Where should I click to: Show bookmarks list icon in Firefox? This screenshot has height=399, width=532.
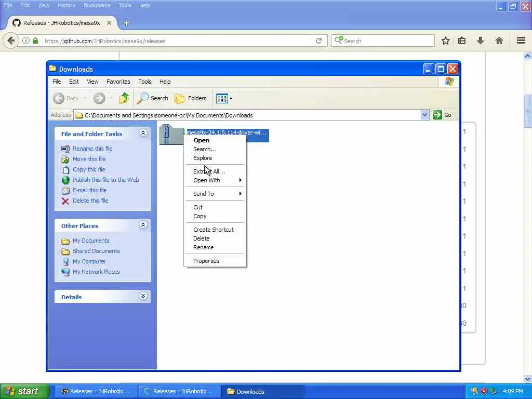(462, 41)
